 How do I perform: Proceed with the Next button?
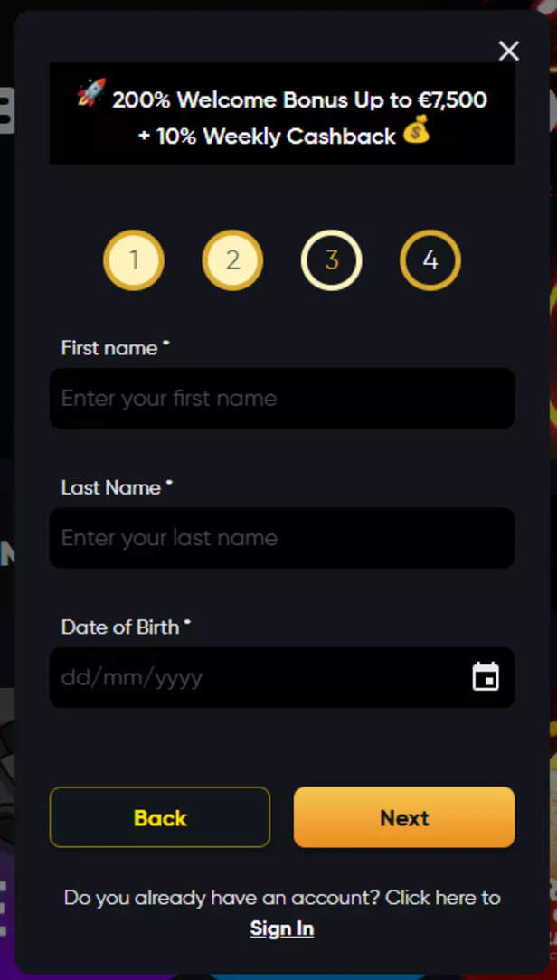(x=404, y=817)
